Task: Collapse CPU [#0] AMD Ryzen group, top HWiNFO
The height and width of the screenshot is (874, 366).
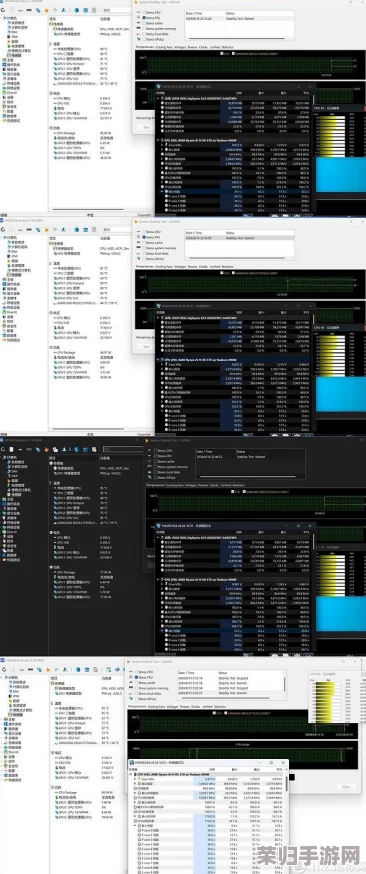Action: 158,140
